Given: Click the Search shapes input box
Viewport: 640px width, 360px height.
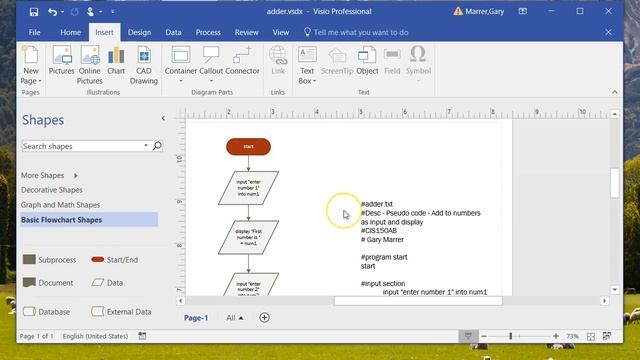Looking at the screenshot, I should (x=82, y=146).
